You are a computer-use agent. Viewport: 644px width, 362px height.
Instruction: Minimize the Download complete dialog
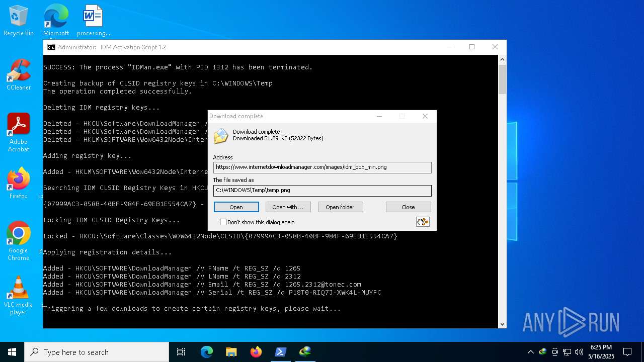point(379,116)
